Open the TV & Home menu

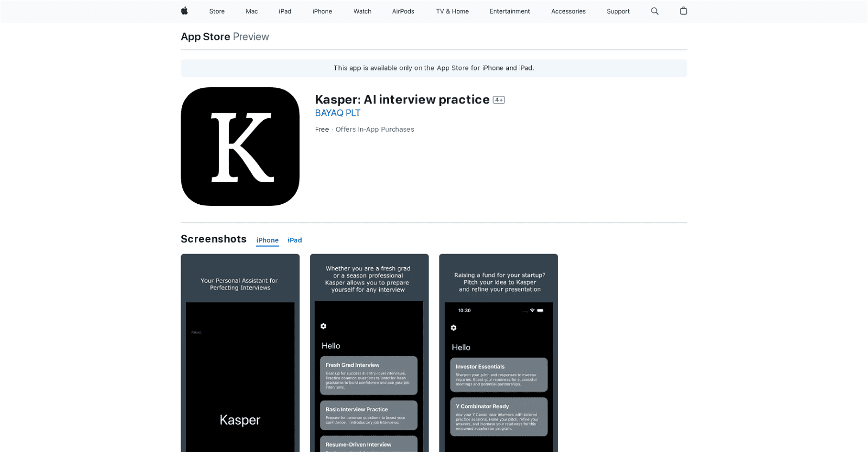coord(452,11)
